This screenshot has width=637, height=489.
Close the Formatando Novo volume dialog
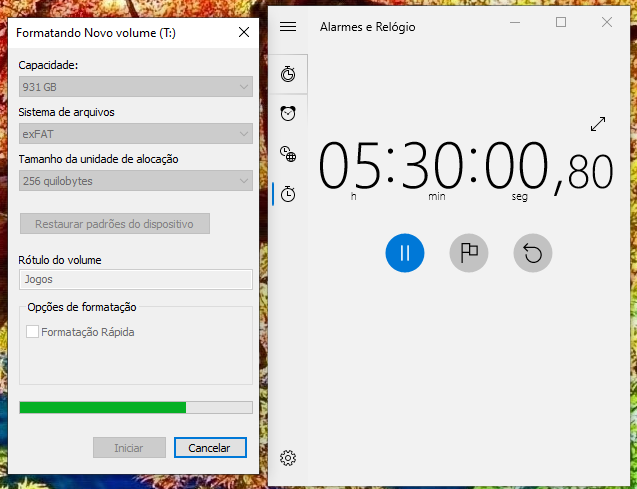tap(244, 32)
